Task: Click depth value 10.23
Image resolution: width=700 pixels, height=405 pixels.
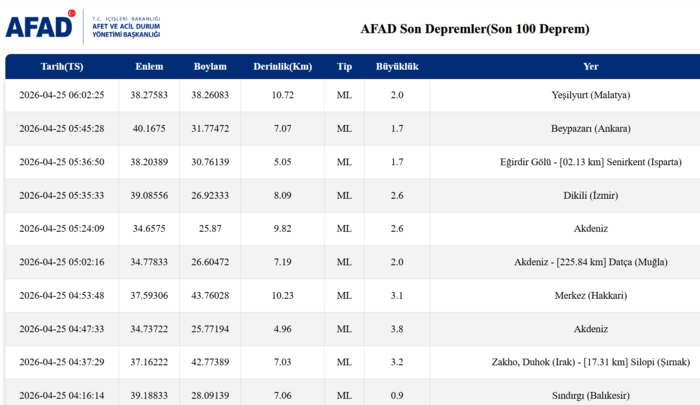Action: [x=283, y=296]
